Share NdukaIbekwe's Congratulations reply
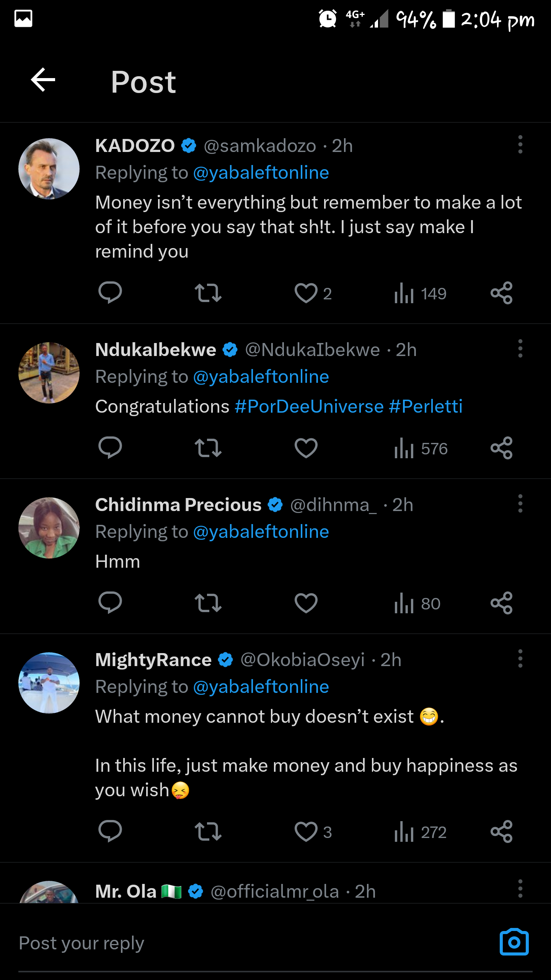The image size is (551, 980). [501, 448]
